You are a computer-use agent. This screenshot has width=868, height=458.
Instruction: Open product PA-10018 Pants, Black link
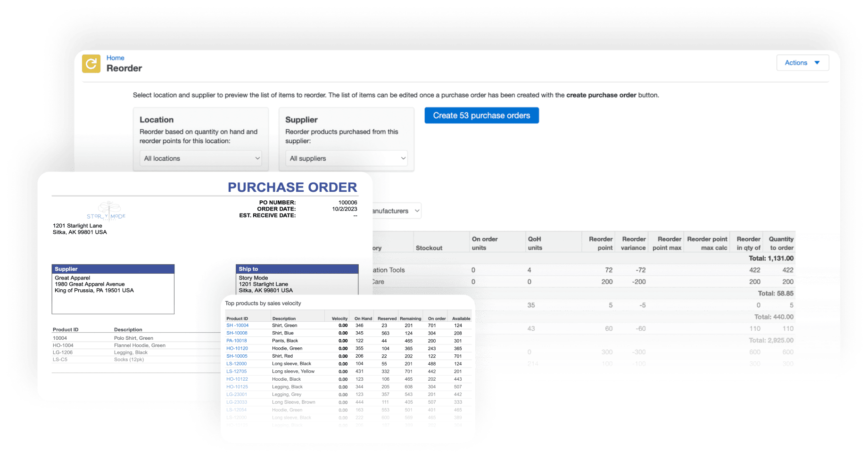237,341
